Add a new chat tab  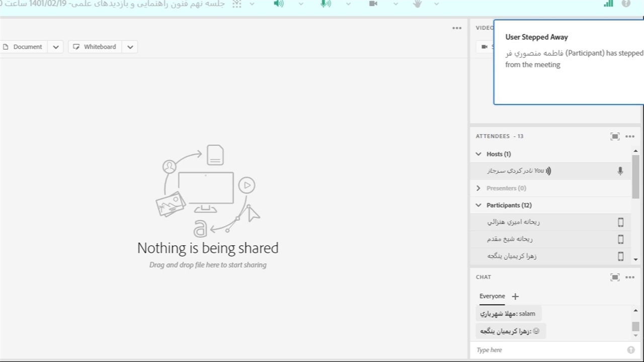515,297
